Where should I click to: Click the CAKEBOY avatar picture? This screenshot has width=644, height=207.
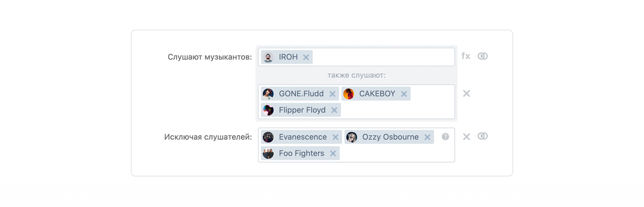coord(349,94)
